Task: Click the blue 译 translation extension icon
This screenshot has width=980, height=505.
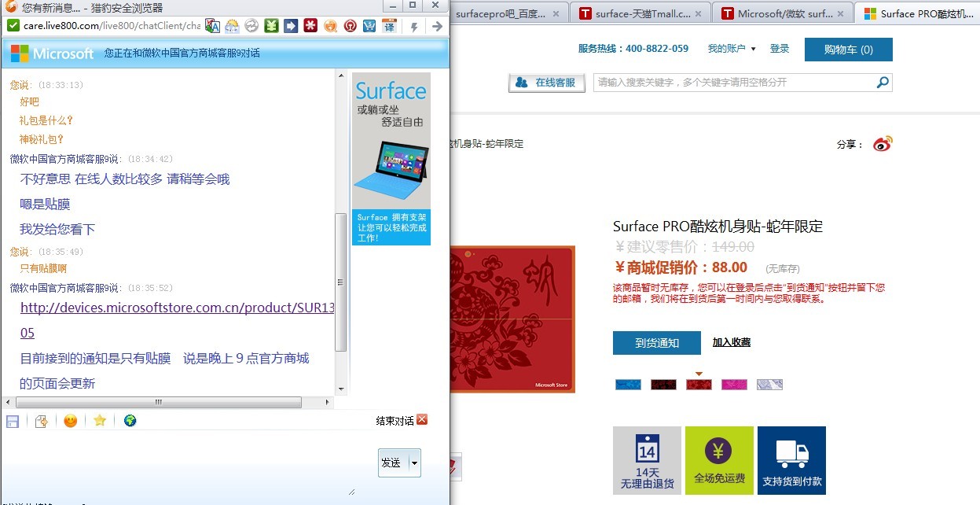Action: [x=389, y=26]
